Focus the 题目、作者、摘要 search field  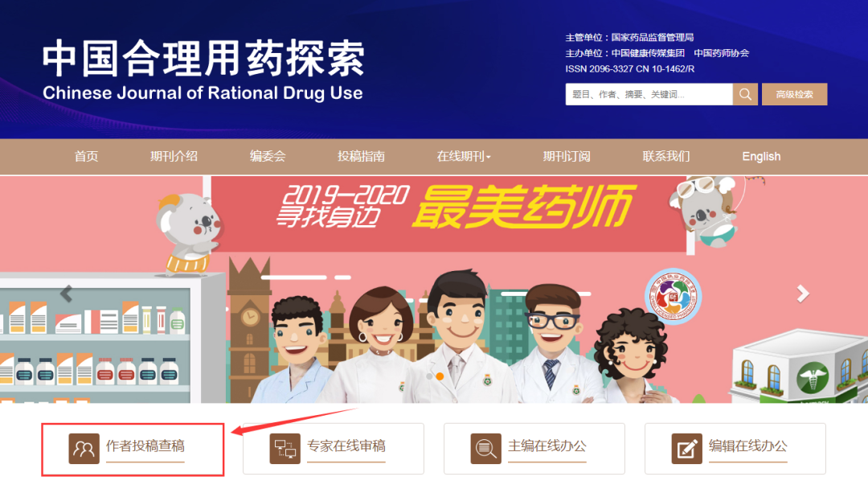pyautogui.click(x=649, y=94)
